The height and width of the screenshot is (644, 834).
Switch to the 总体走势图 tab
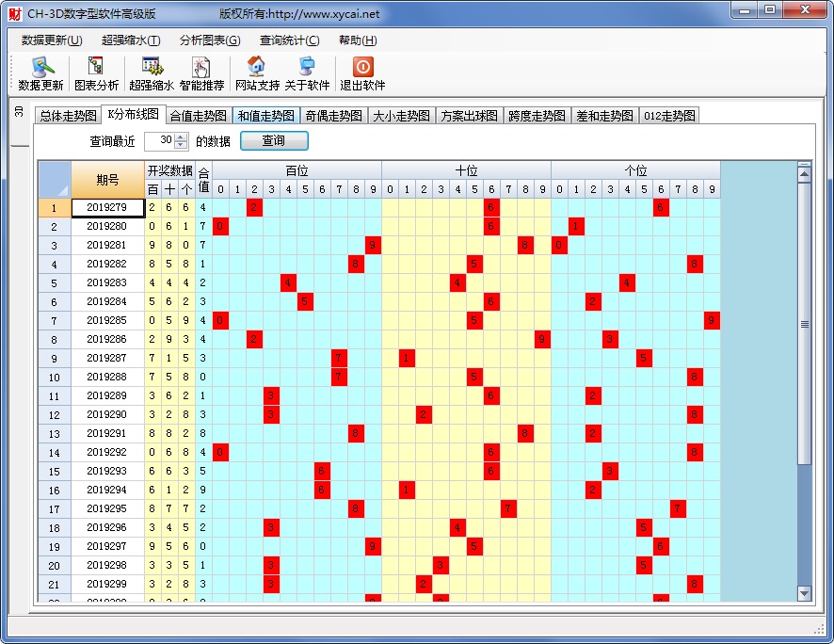(68, 116)
